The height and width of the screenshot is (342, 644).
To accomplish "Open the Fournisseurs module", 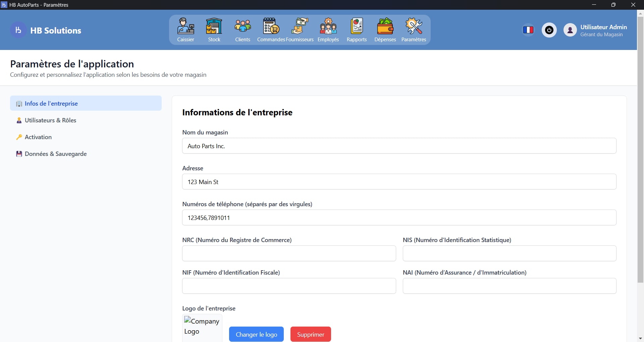I will click(x=300, y=30).
